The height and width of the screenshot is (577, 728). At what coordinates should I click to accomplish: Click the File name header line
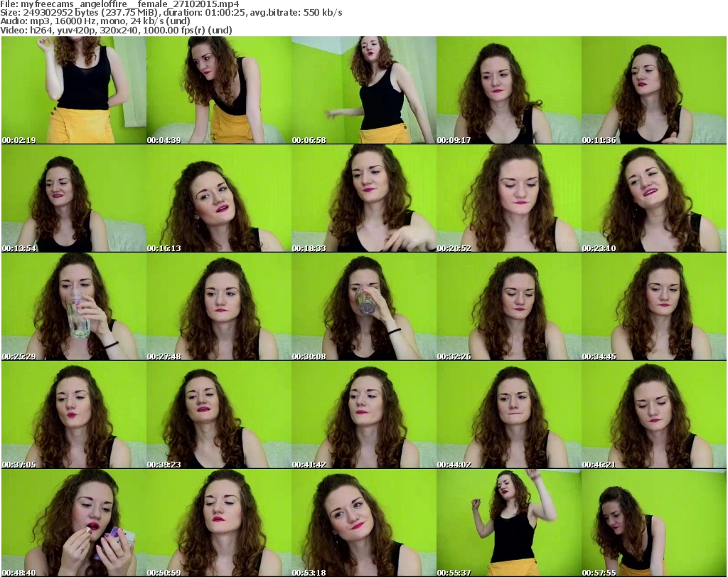[119, 4]
